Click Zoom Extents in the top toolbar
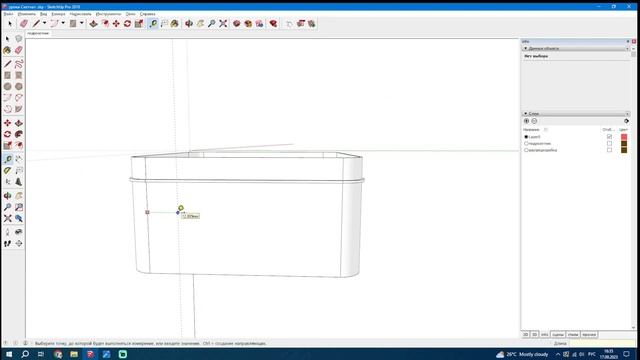This screenshot has width=640, height=360. tap(223, 24)
